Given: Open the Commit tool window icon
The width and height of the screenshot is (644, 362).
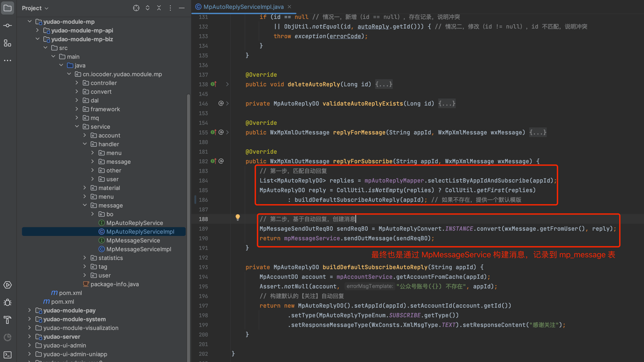Looking at the screenshot, I should [7, 26].
